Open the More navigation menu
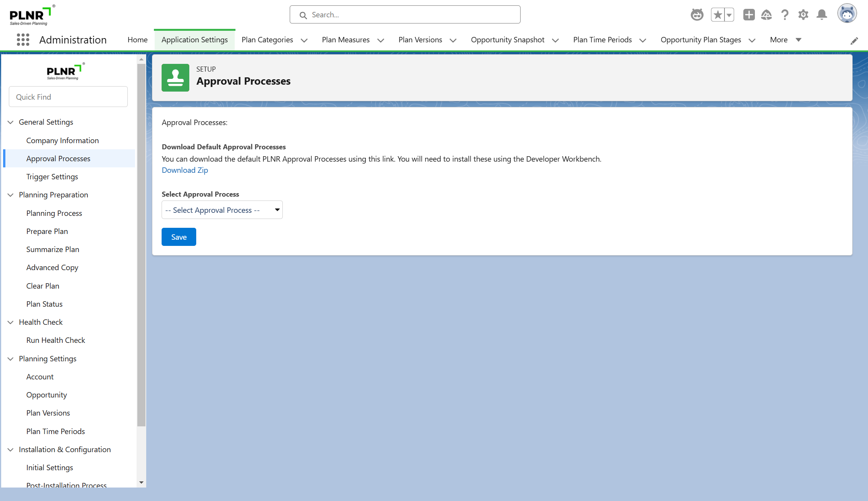 785,40
